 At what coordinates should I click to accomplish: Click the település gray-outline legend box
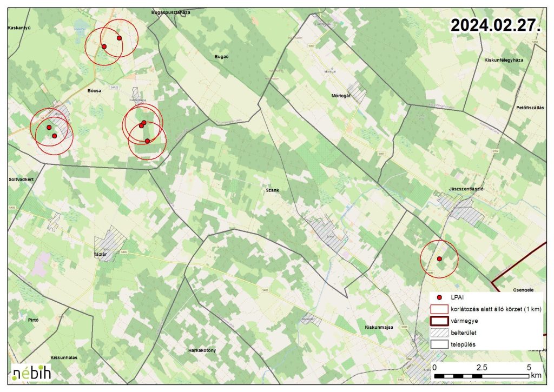pos(439,344)
